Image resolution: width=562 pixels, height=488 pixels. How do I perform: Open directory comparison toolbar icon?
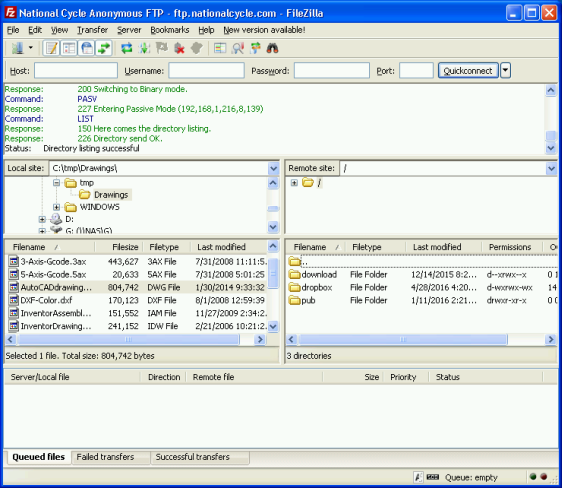[220, 48]
